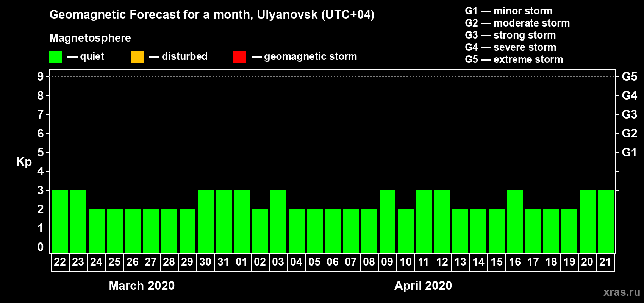Click the green bar above March 30

pos(206,221)
